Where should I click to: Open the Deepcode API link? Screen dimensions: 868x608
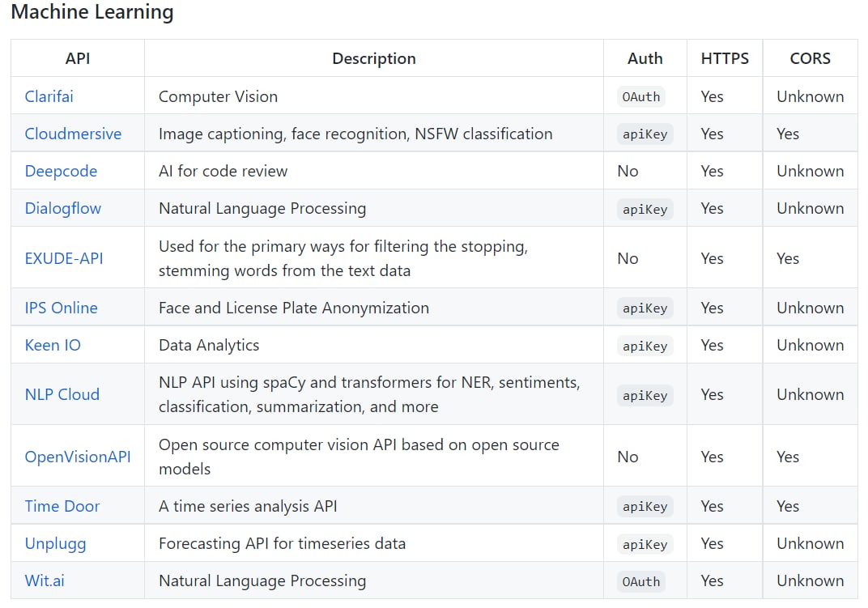coord(61,171)
